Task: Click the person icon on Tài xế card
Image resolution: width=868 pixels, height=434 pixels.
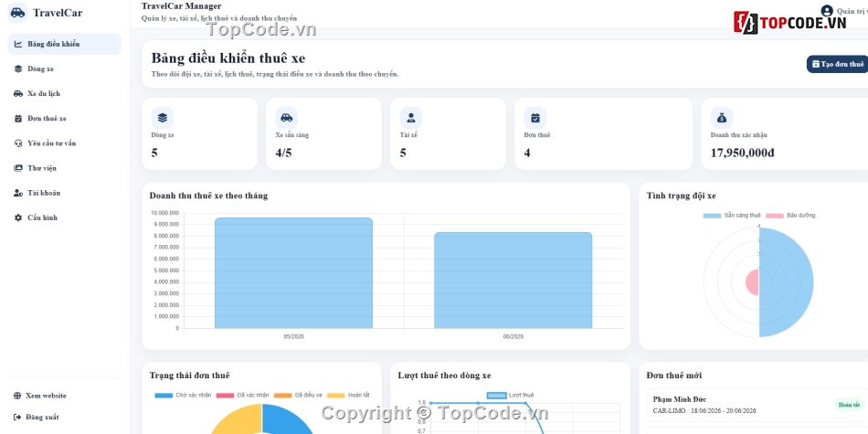Action: (x=411, y=118)
